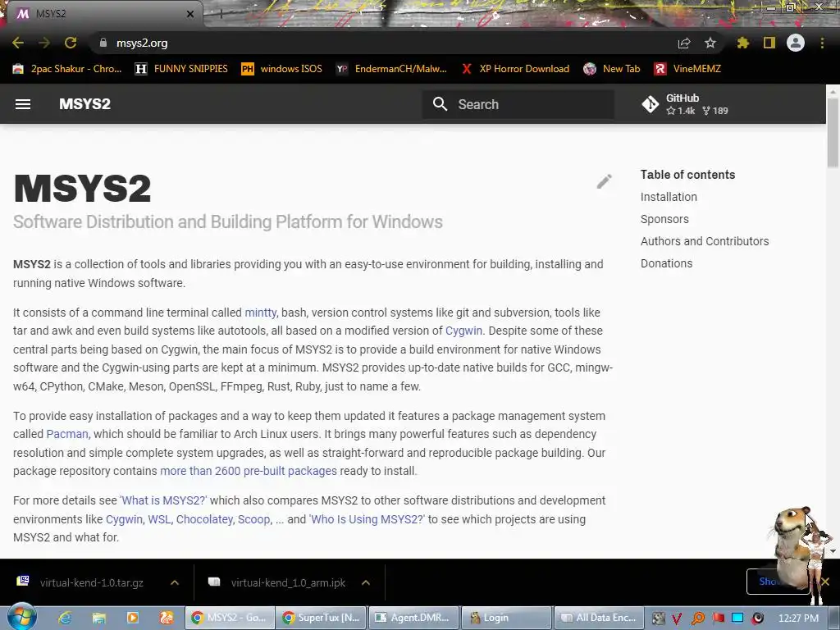Toggle the browser side panel icon
Viewport: 840px width, 630px height.
coord(769,43)
